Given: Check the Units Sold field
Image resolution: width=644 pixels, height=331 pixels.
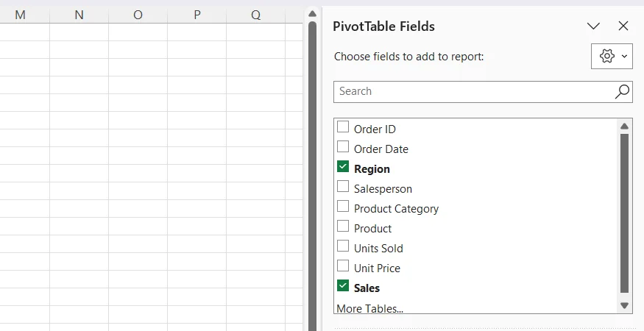Looking at the screenshot, I should [343, 246].
